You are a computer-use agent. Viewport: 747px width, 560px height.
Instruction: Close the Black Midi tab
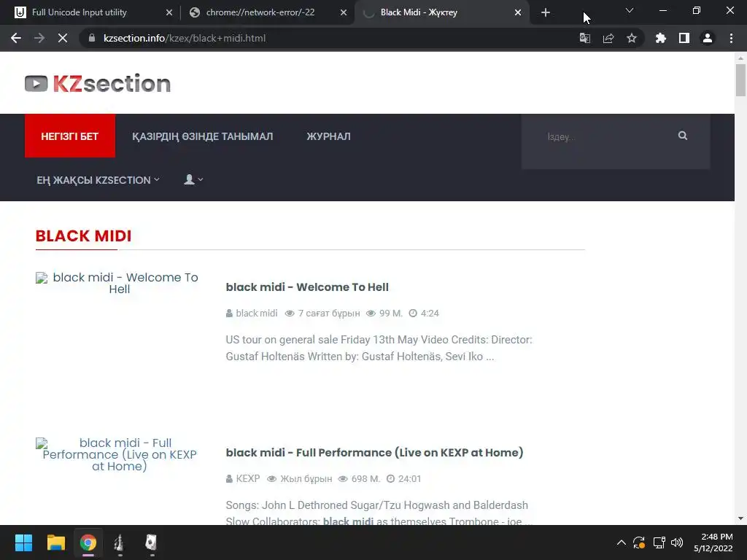(518, 13)
